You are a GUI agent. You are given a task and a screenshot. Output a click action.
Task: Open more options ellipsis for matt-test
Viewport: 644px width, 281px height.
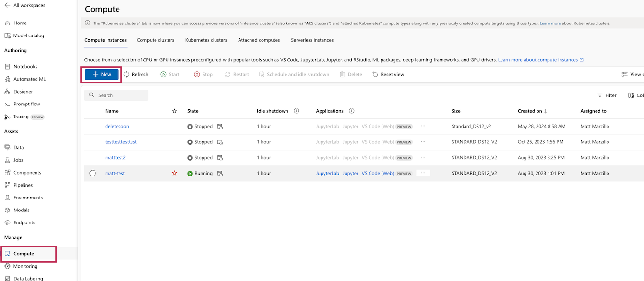[423, 173]
